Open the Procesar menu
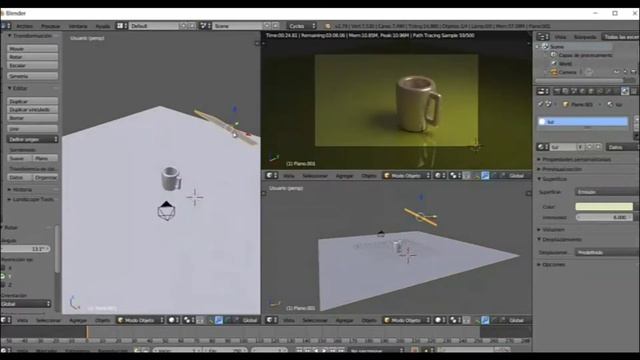Viewport: 640px width, 360px height. pos(51,26)
